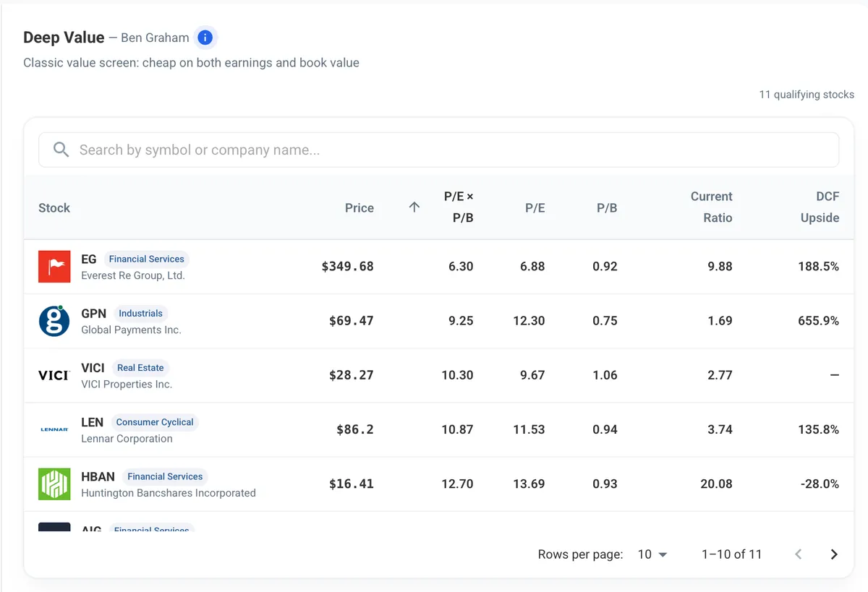Click the previous page chevron
Viewport: 868px width, 592px height.
click(x=799, y=554)
